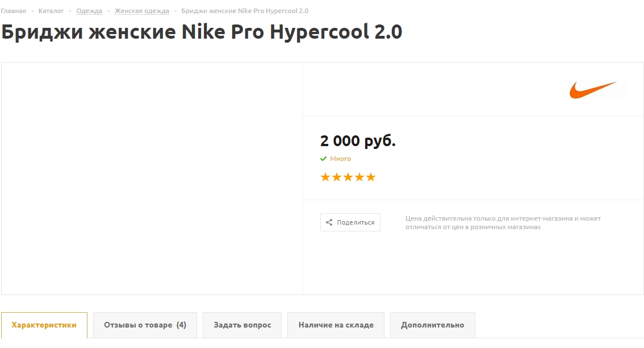Switch to Отзывы о товаре tab
644x348 pixels.
pyautogui.click(x=145, y=325)
